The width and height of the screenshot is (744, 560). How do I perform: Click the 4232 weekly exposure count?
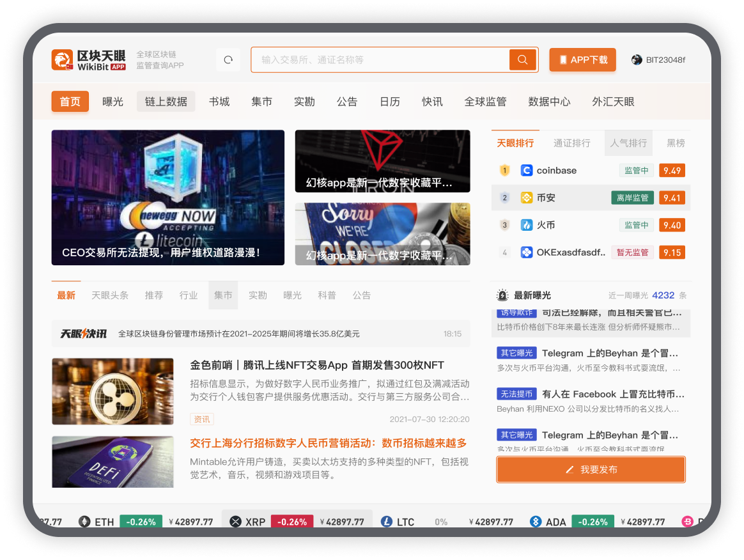(663, 295)
